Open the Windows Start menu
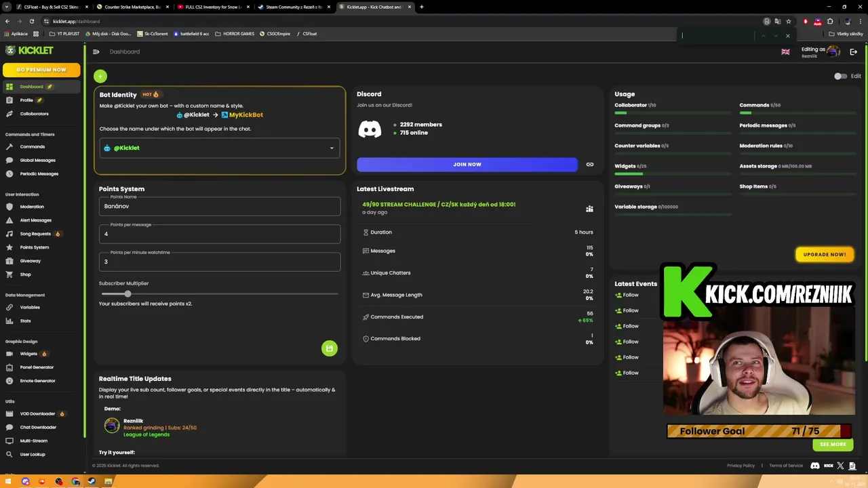This screenshot has width=868, height=488. coord(8,482)
